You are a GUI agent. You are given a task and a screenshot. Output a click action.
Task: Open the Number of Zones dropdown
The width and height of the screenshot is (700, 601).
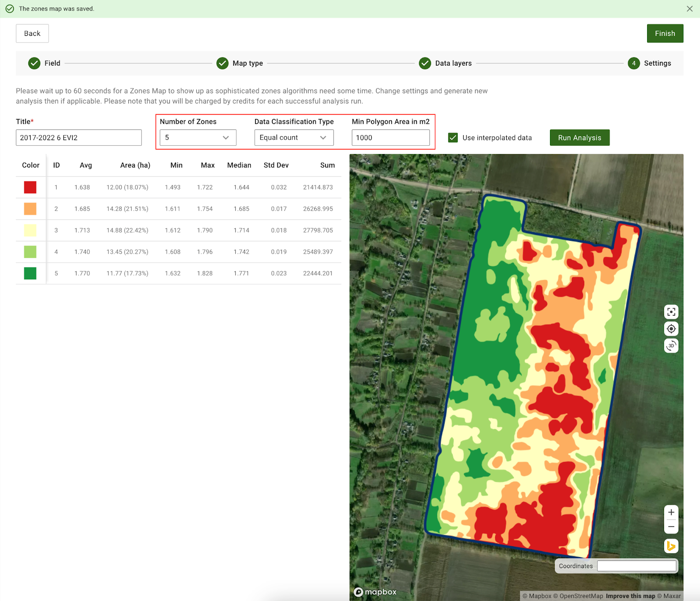pos(198,138)
